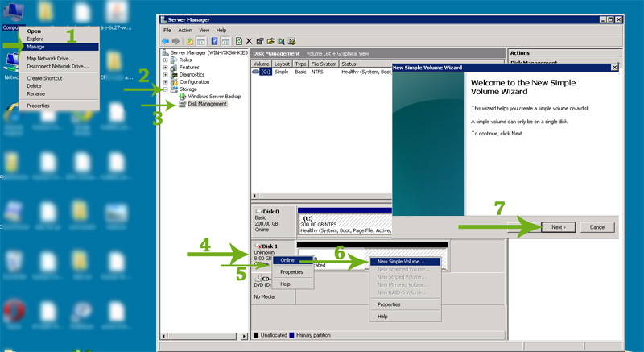The image size is (644, 352).
Task: Sort by the File System column header
Action: click(x=324, y=64)
